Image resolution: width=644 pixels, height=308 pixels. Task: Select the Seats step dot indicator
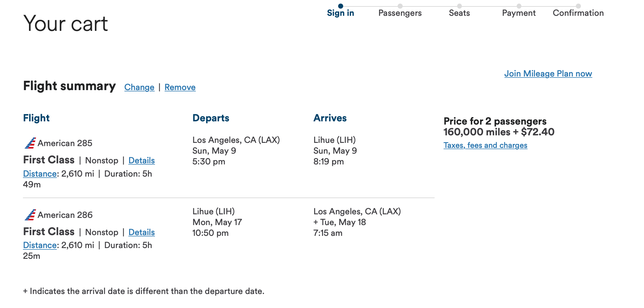[x=459, y=6]
